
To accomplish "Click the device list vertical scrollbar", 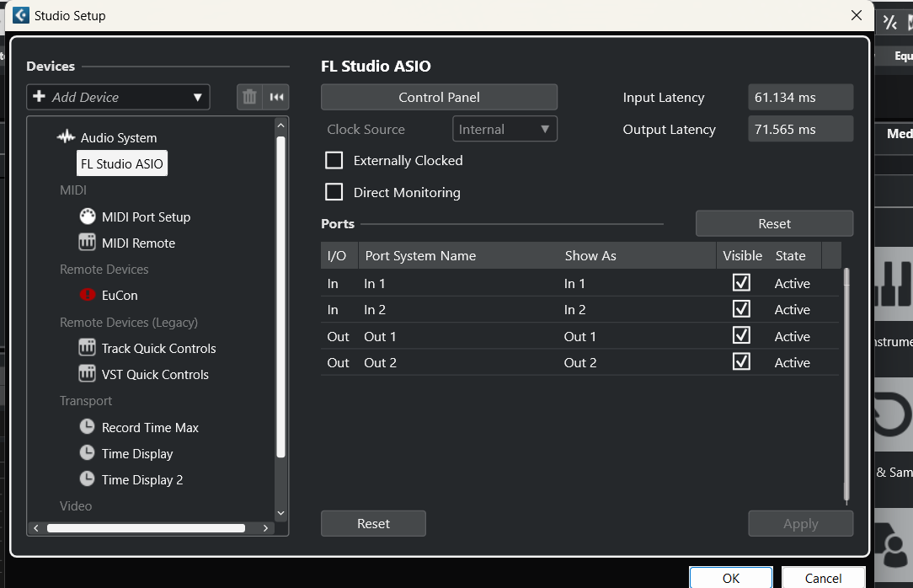I will [280, 297].
